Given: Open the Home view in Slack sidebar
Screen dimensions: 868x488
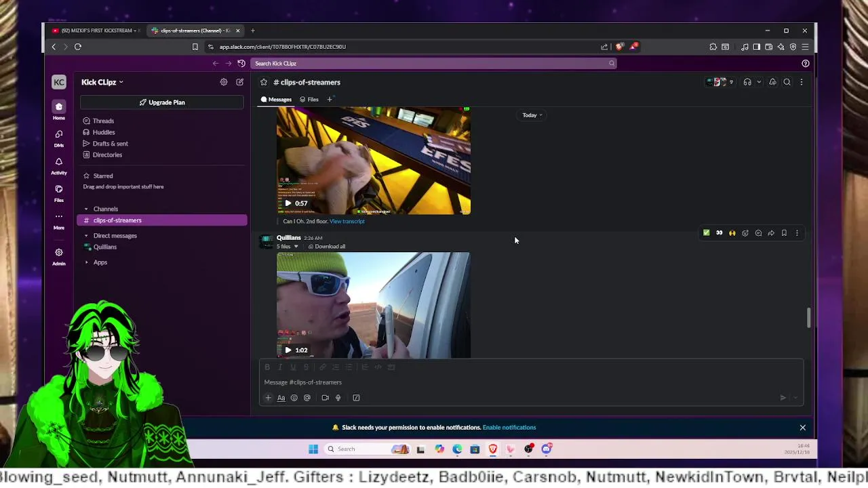Looking at the screenshot, I should point(59,110).
